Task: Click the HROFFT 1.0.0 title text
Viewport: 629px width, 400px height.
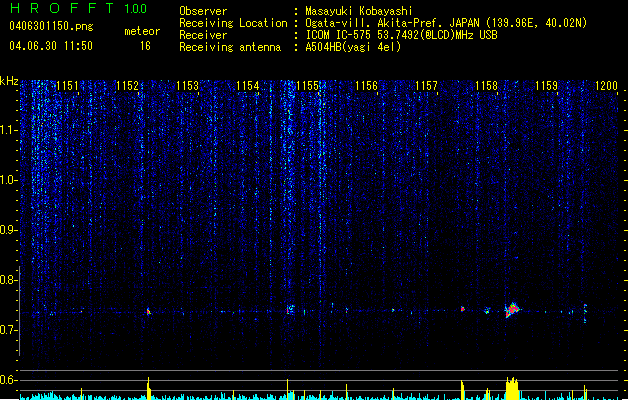Action: pyautogui.click(x=79, y=8)
